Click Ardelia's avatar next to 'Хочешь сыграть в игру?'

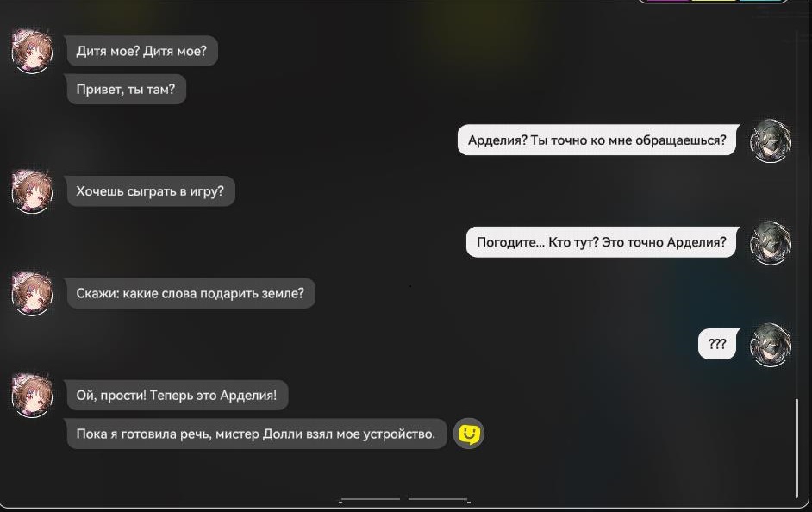point(32,191)
